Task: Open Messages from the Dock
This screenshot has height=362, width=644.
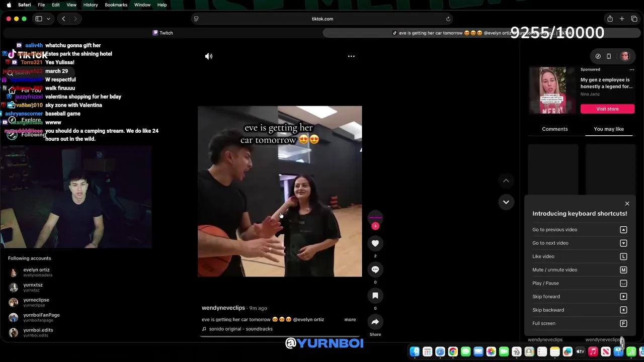Action: pos(466,351)
